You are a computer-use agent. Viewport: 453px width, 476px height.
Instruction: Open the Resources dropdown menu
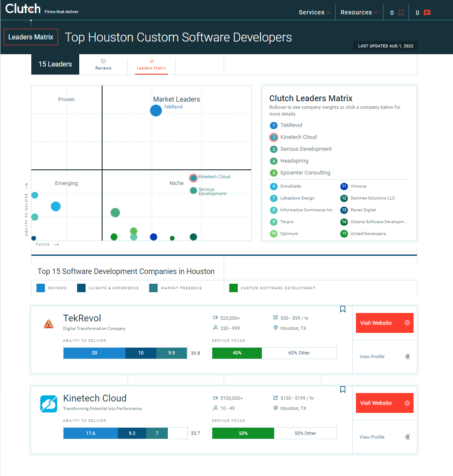(x=359, y=12)
